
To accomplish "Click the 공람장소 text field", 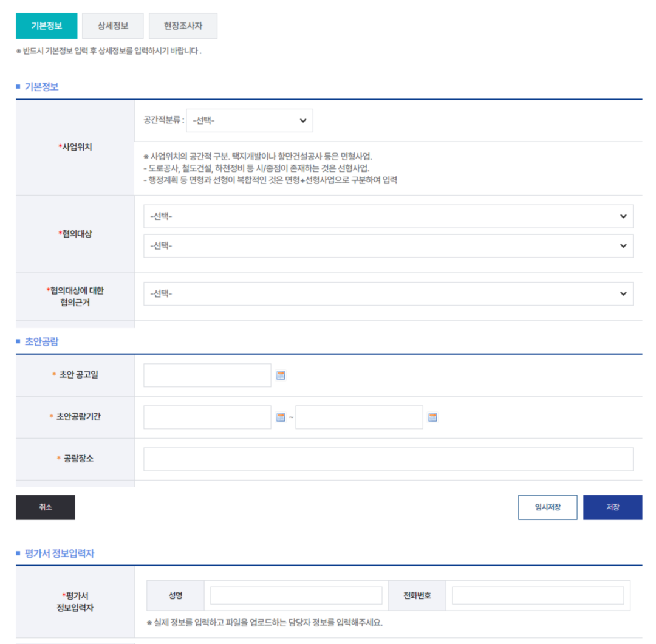I will click(x=388, y=459).
